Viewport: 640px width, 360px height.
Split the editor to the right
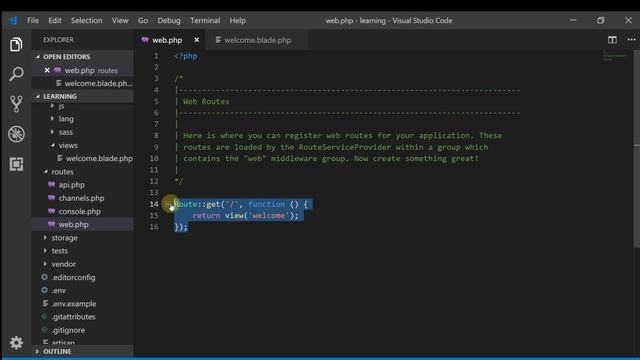612,40
